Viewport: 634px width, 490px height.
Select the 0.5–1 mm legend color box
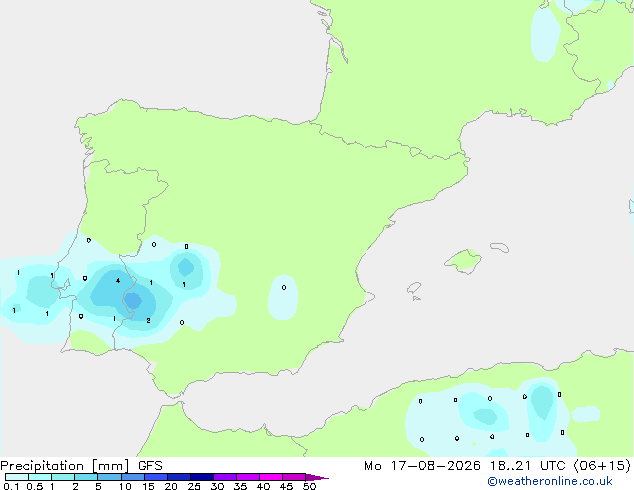click(x=40, y=477)
